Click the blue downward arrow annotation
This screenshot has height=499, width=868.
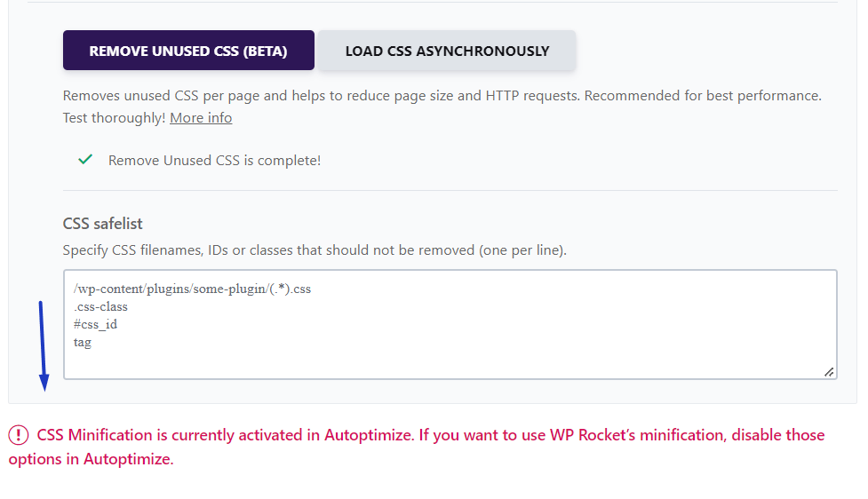click(43, 346)
